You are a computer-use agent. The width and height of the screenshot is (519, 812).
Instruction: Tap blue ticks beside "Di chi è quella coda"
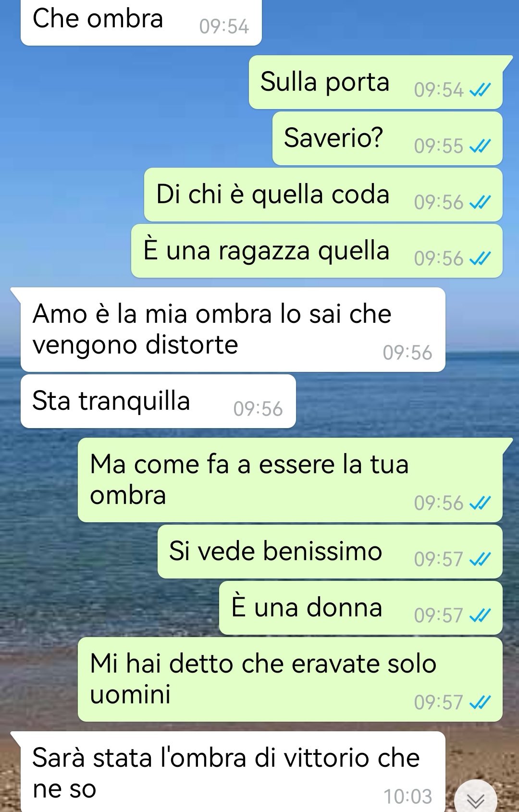480,202
